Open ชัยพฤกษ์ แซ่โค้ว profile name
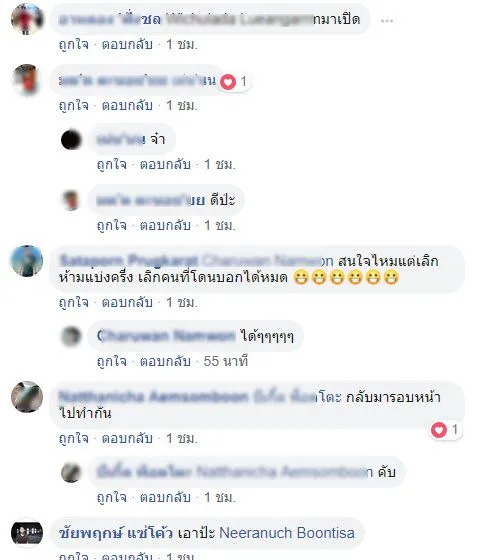Image resolution: width=497 pixels, height=560 pixels. click(116, 533)
